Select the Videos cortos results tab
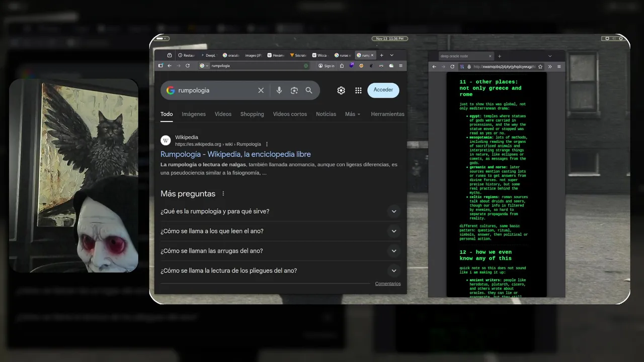Viewport: 644px width, 362px height. pyautogui.click(x=290, y=114)
